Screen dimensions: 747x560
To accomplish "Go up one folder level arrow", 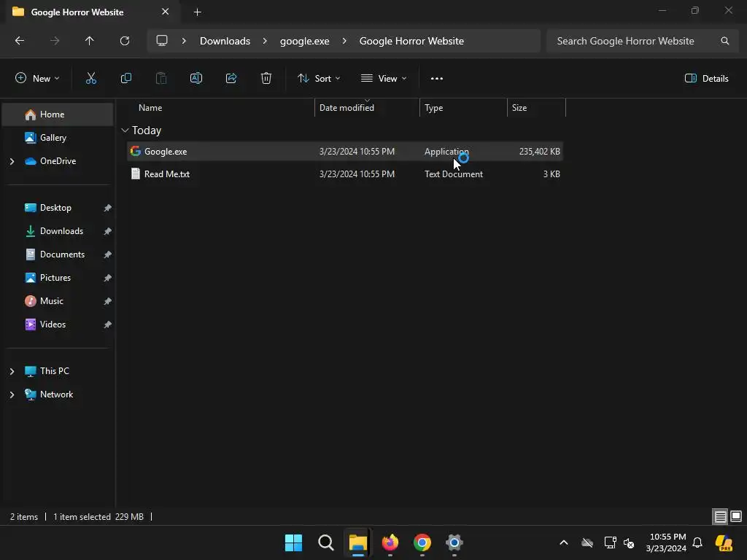I will click(90, 41).
